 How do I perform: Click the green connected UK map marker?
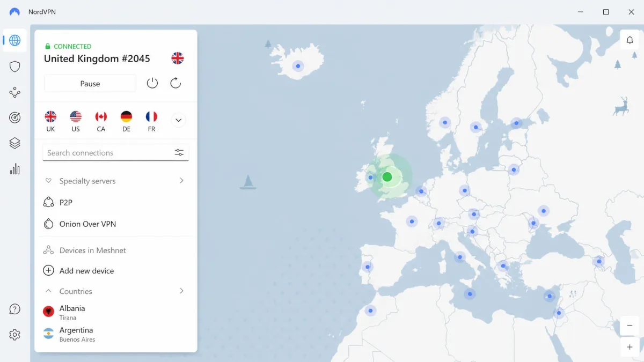coord(387,177)
